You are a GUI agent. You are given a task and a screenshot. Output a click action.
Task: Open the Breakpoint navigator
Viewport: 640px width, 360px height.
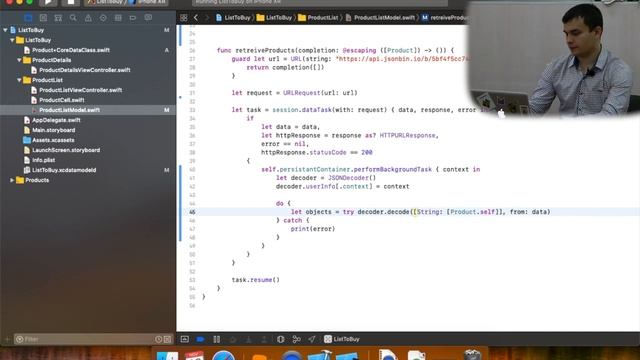click(x=133, y=18)
